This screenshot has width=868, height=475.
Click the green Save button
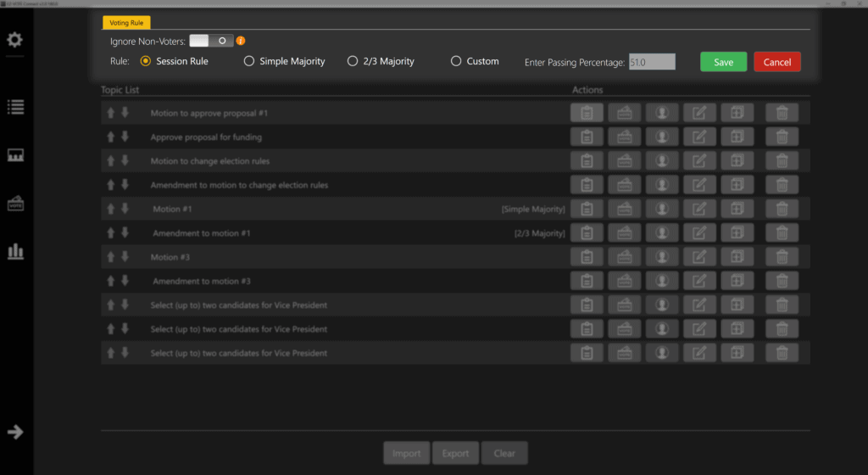click(x=723, y=62)
